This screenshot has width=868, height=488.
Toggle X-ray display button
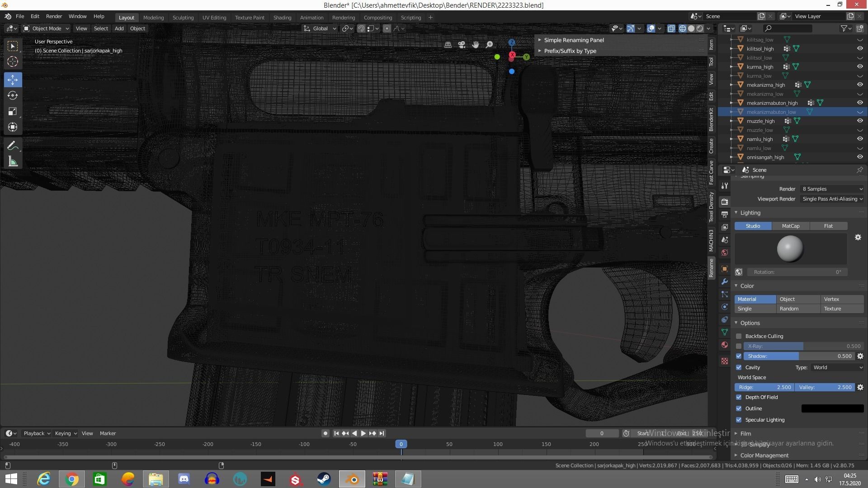pyautogui.click(x=671, y=28)
